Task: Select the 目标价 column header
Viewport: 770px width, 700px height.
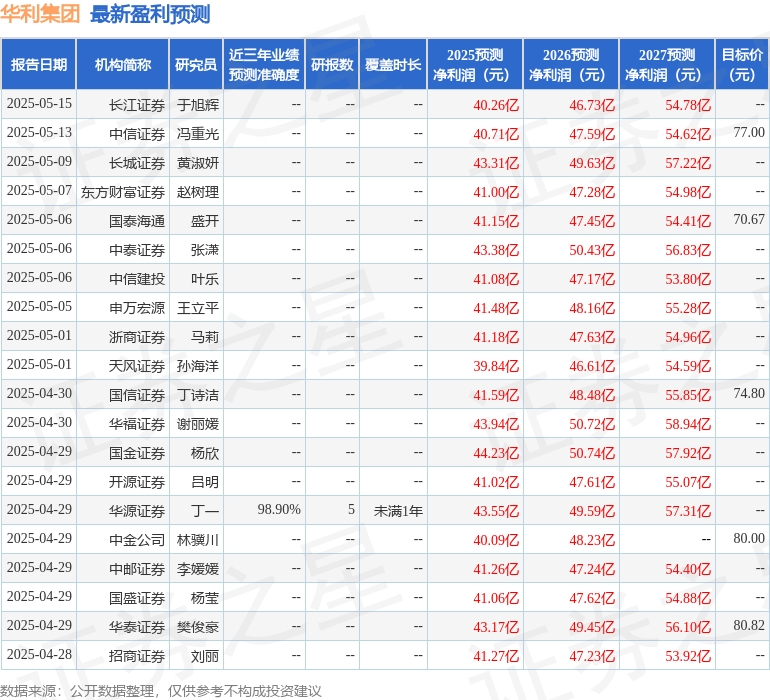Action: [x=742, y=65]
